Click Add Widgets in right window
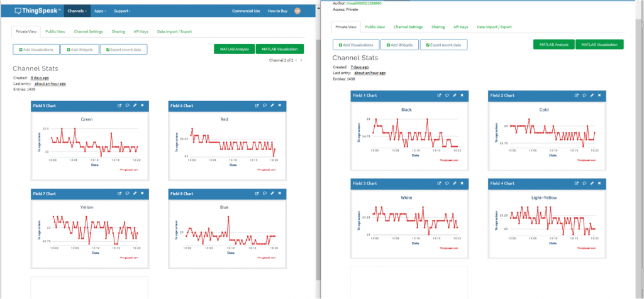 coord(399,45)
